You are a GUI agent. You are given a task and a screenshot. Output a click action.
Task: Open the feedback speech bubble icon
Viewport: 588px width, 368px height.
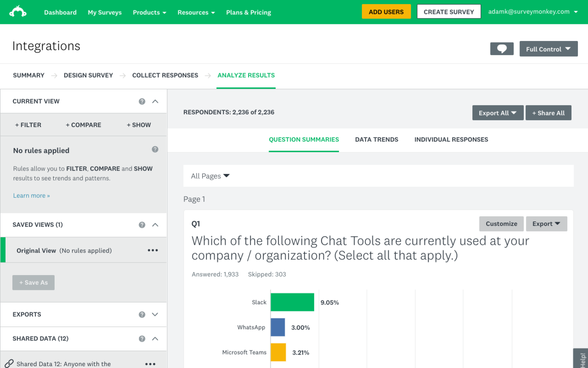[502, 48]
